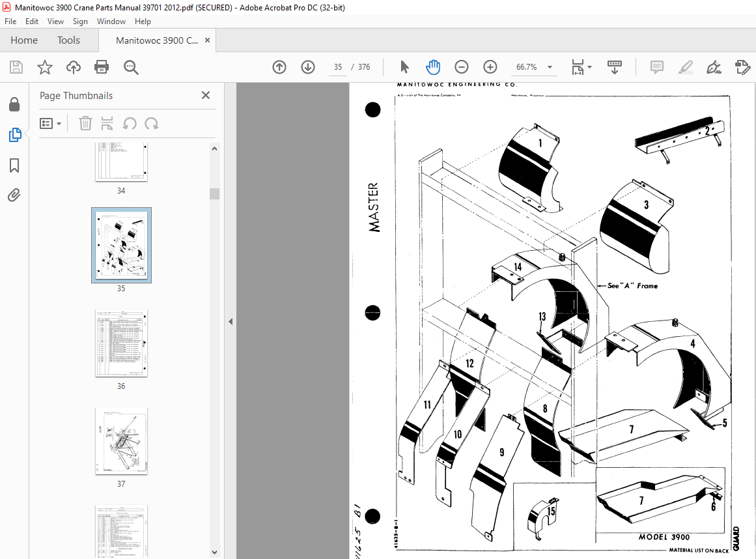This screenshot has width=756, height=559.
Task: Select the highlighter tool
Action: click(685, 67)
